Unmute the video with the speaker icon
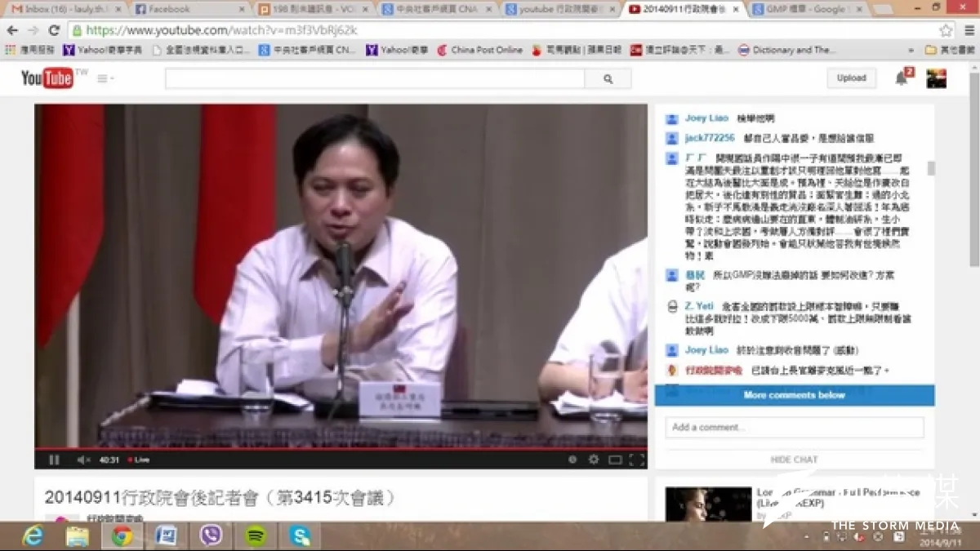The height and width of the screenshot is (551, 980). pos(83,460)
